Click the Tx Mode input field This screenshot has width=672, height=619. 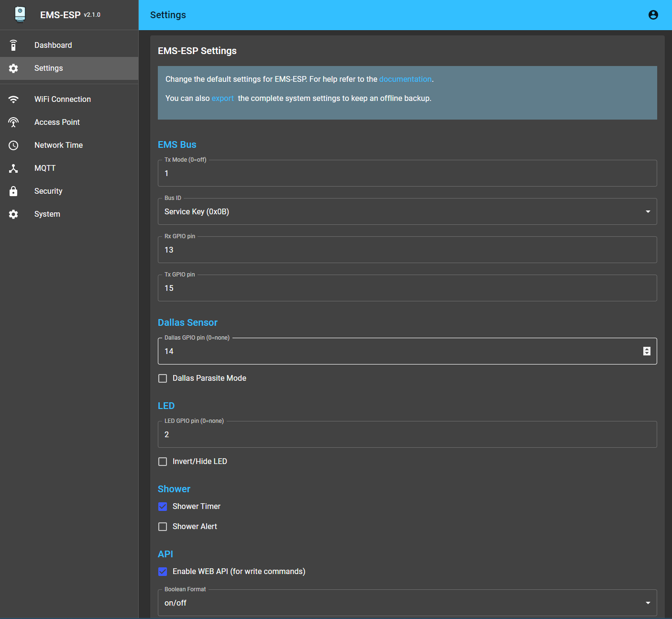tap(407, 174)
